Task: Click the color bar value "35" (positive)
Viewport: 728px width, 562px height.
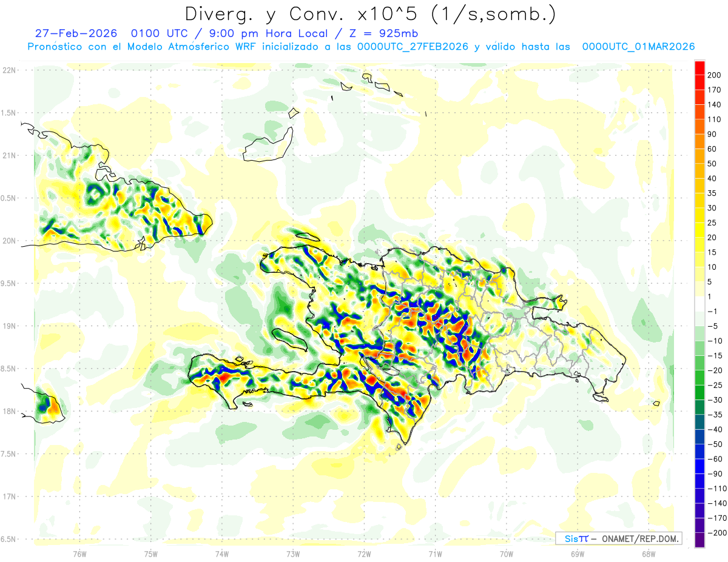Action: point(713,193)
